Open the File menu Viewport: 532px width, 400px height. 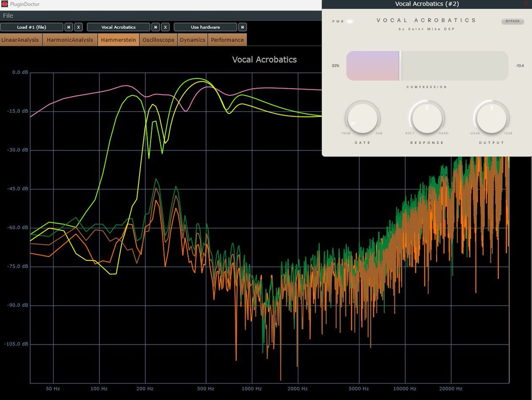(8, 16)
